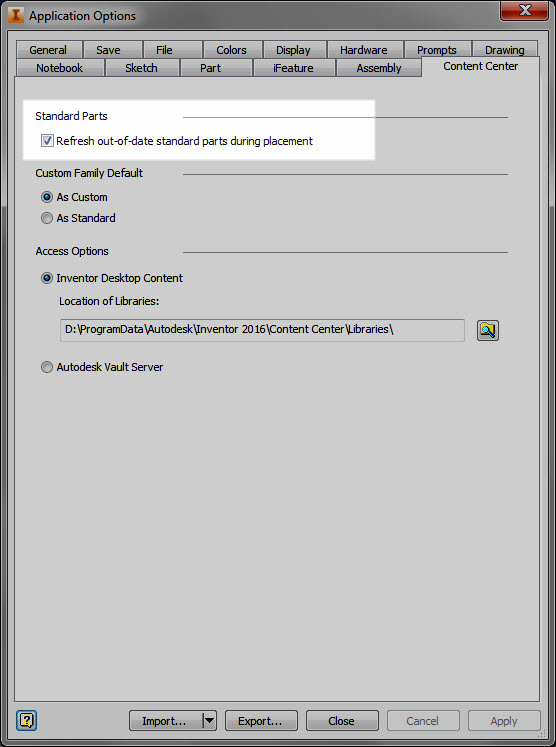The height and width of the screenshot is (747, 556).
Task: Select the As Custom radio button
Action: (x=47, y=197)
